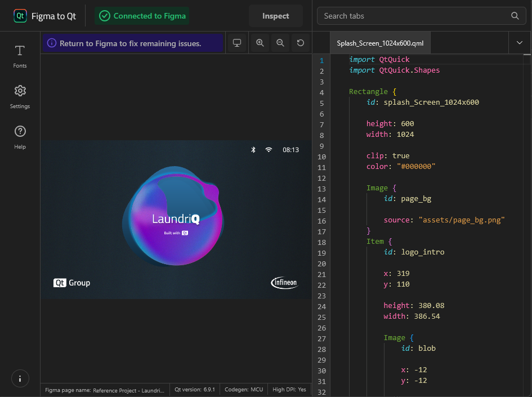Click the desktop preview monitor icon
Screen dimensions: 532x397
coord(237,43)
